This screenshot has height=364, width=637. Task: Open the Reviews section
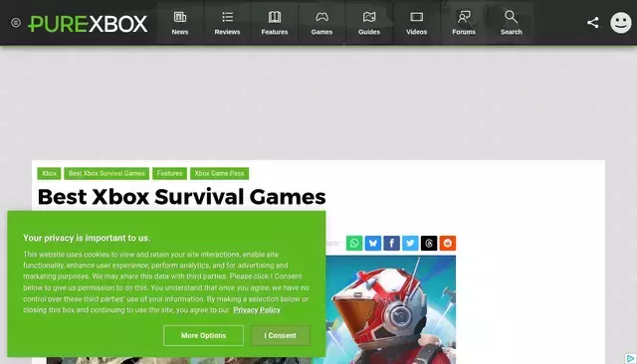[228, 23]
